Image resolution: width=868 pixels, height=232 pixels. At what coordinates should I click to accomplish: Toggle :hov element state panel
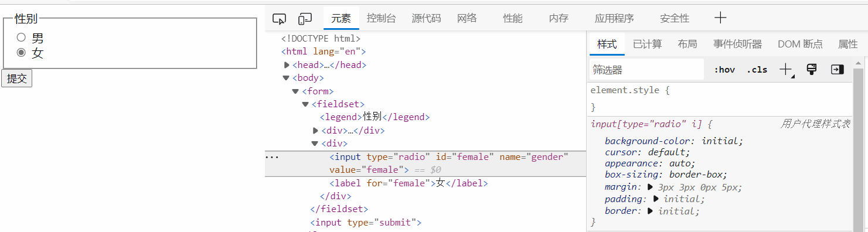724,70
